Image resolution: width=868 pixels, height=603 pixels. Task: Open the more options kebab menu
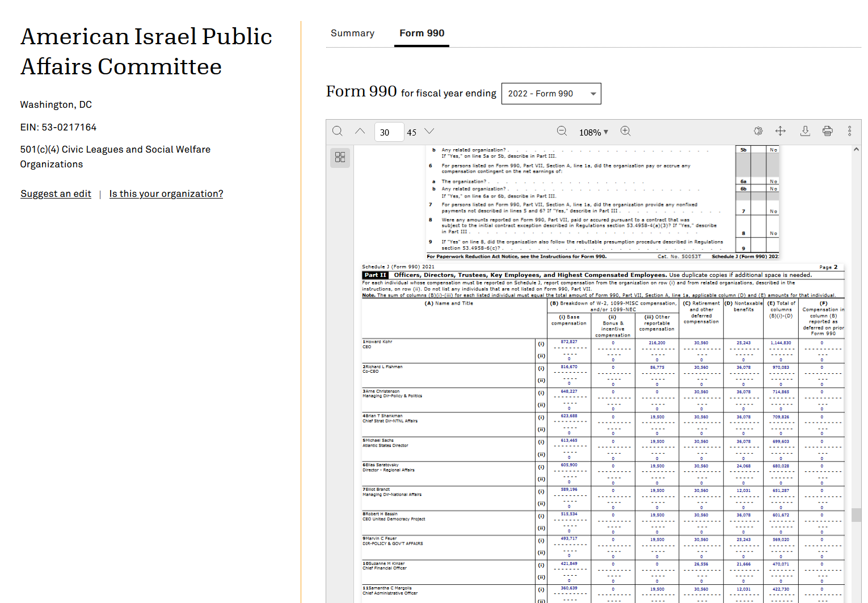coord(849,131)
